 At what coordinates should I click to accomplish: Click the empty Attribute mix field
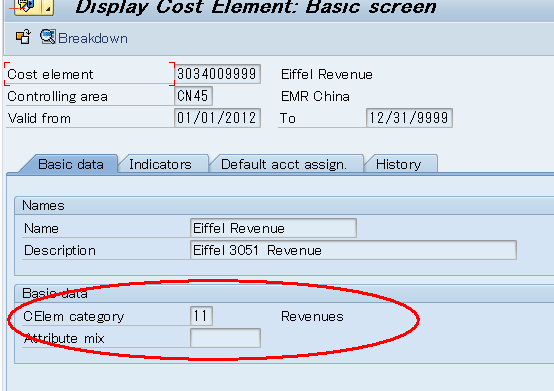tap(225, 338)
